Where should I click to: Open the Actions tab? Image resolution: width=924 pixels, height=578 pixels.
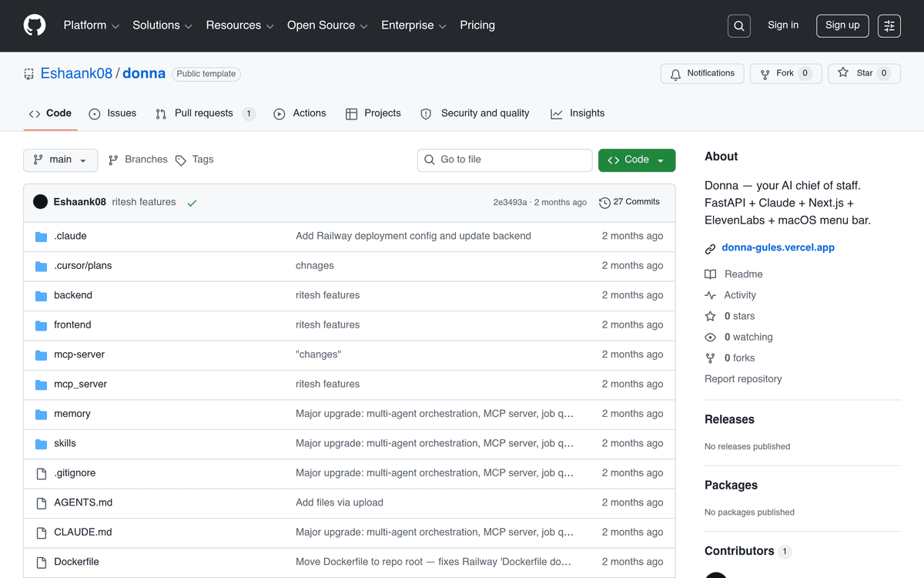300,113
